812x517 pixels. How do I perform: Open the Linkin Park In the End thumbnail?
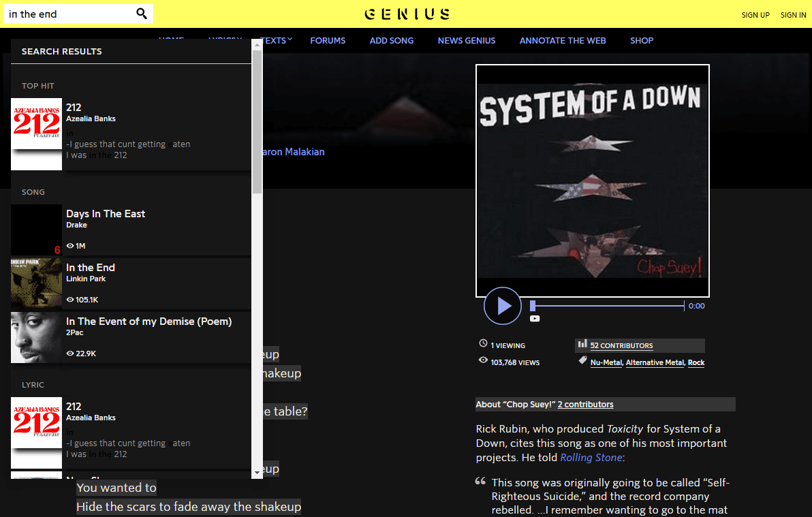pos(36,283)
